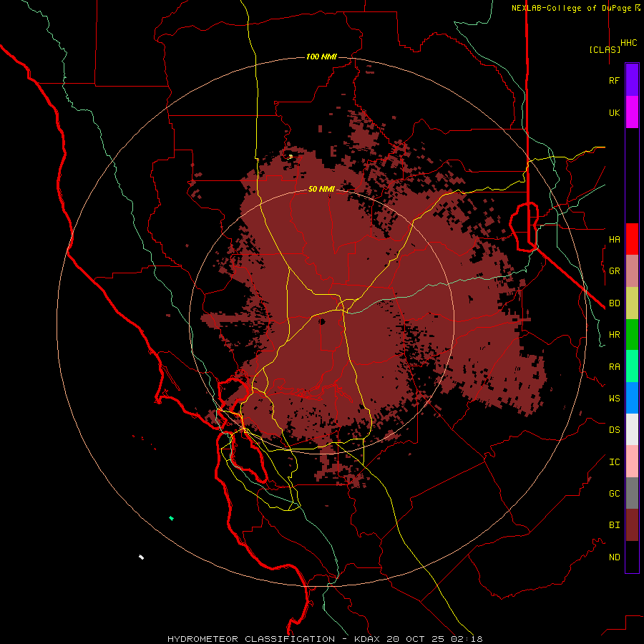Click the RA legend label
This screenshot has width=644, height=644.
point(615,367)
